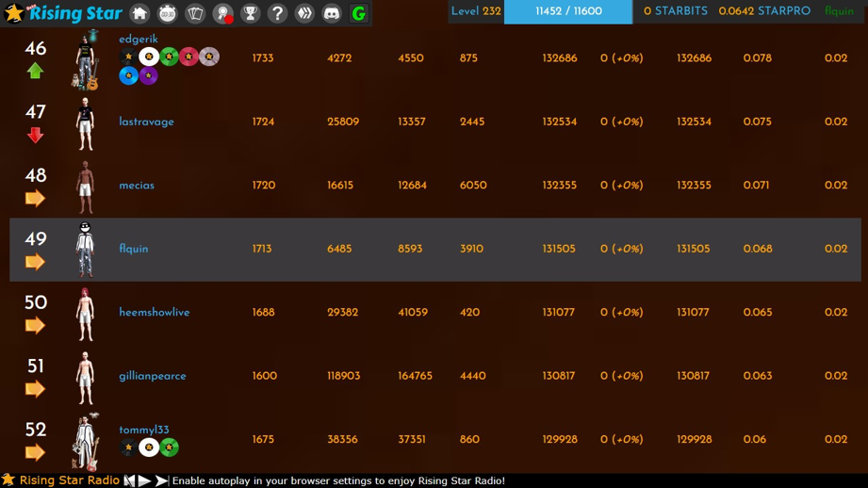
Task: Click green up arrow at rank 46
Action: 36,71
